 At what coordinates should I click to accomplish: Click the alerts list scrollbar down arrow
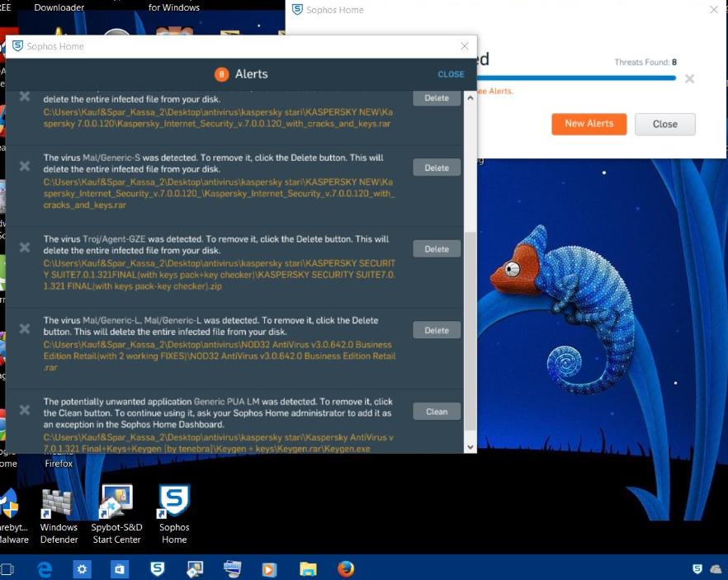470,447
